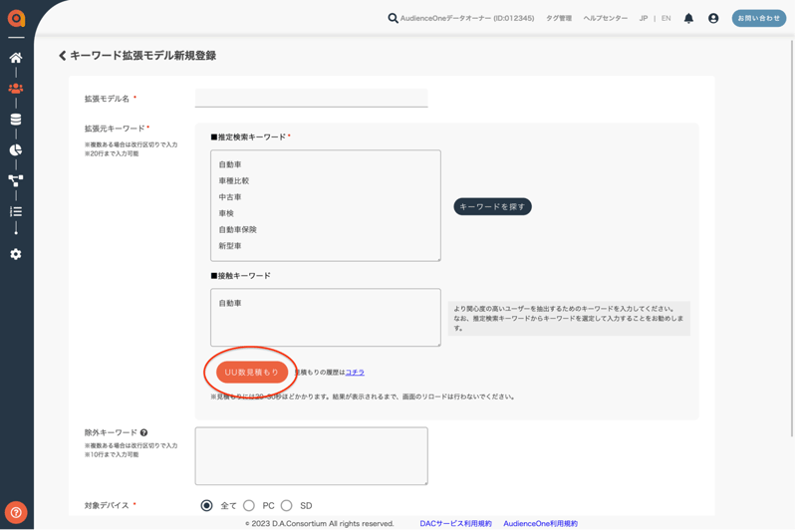Open the list icon in sidebar
The image size is (797, 532).
point(16,212)
